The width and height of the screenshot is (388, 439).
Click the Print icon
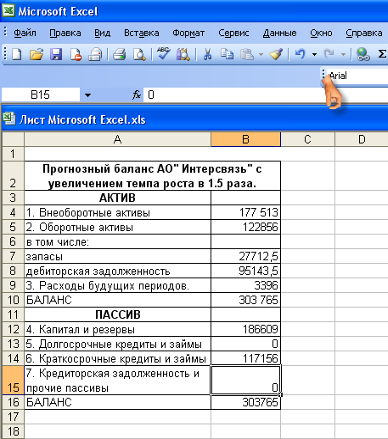pos(119,54)
